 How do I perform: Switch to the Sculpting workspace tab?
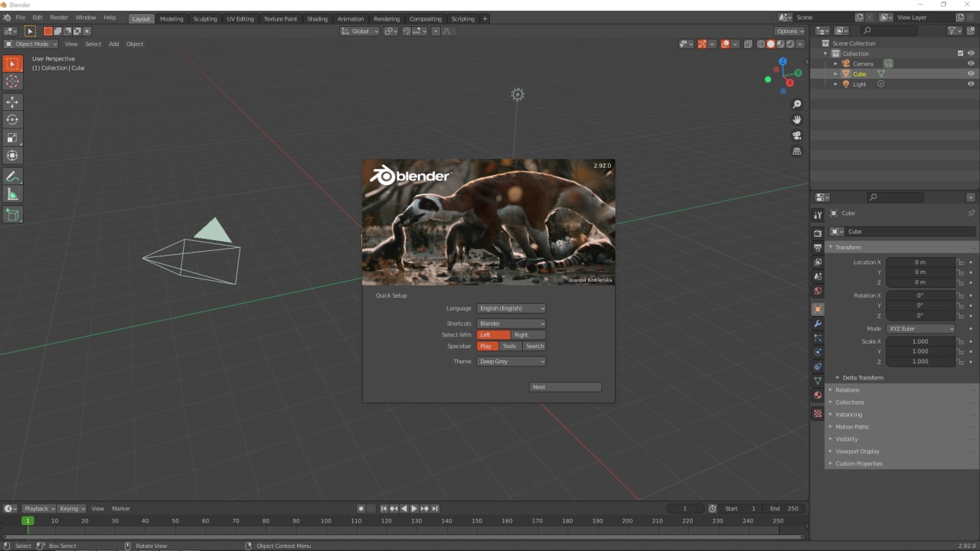(204, 18)
